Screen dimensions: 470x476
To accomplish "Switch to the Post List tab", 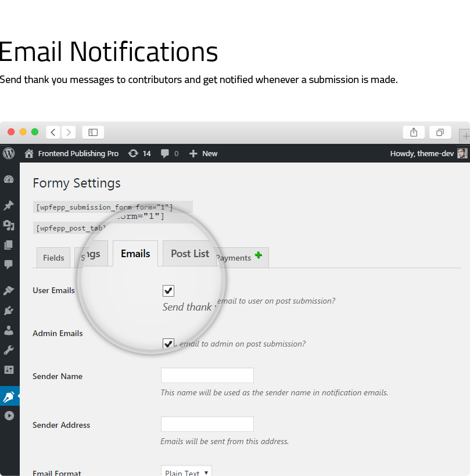I will pos(190,254).
